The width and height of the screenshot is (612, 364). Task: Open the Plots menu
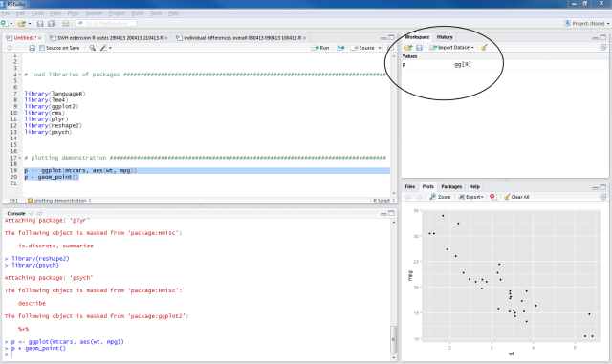click(73, 13)
